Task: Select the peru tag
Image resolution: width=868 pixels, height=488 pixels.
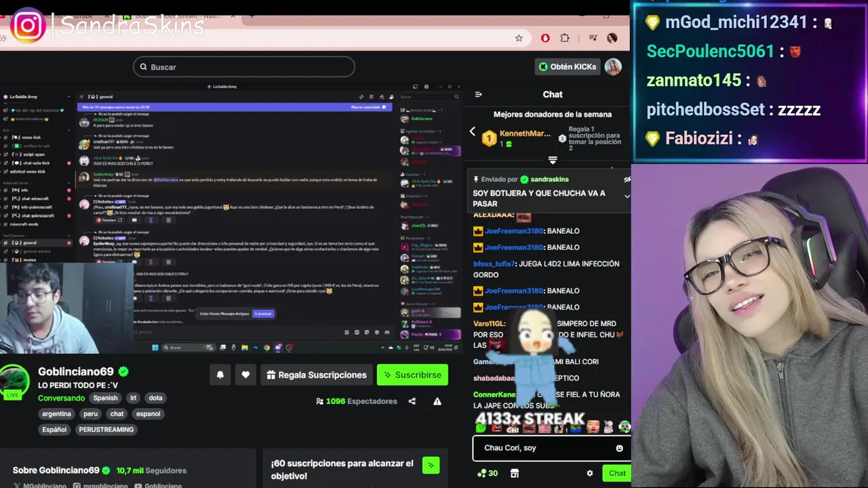Action: click(90, 413)
